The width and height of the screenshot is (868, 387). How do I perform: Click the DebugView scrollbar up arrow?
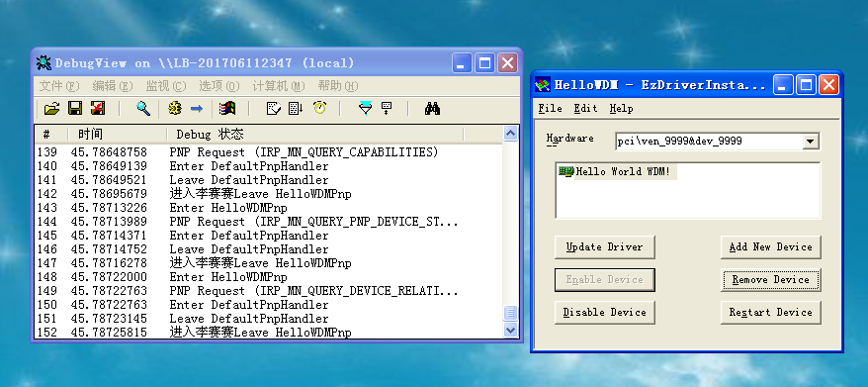[510, 133]
